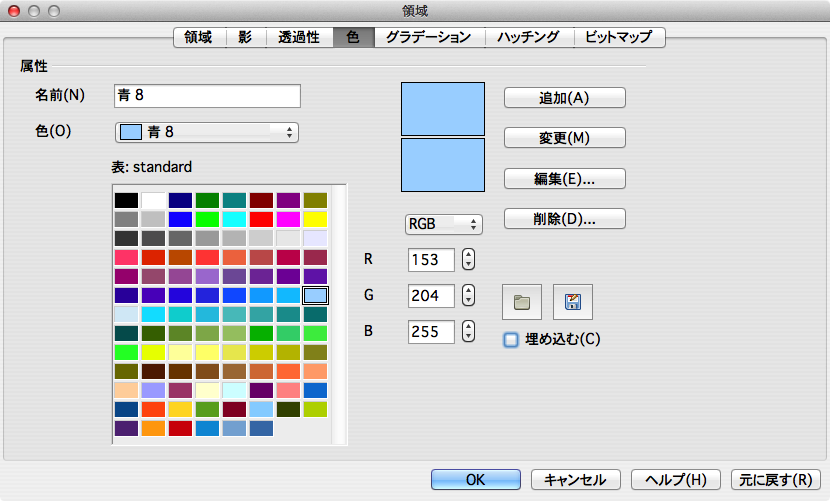Image resolution: width=830 pixels, height=501 pixels.
Task: Open the 色(O) color dropdown showing 青 8
Action: click(x=207, y=132)
